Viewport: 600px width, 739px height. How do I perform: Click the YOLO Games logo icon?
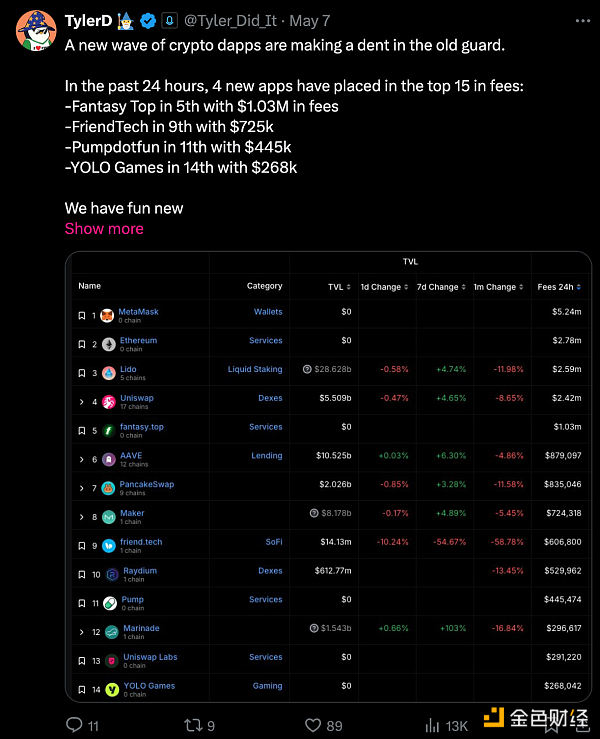[112, 689]
